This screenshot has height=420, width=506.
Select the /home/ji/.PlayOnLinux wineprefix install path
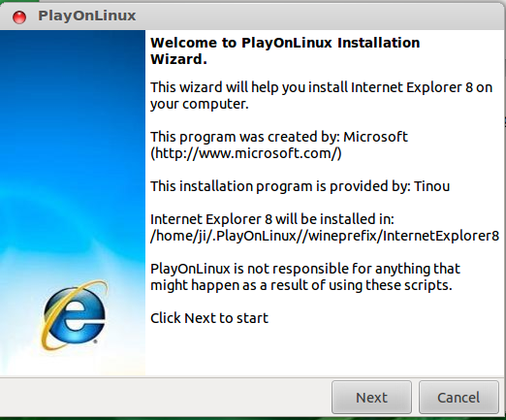[x=325, y=236]
